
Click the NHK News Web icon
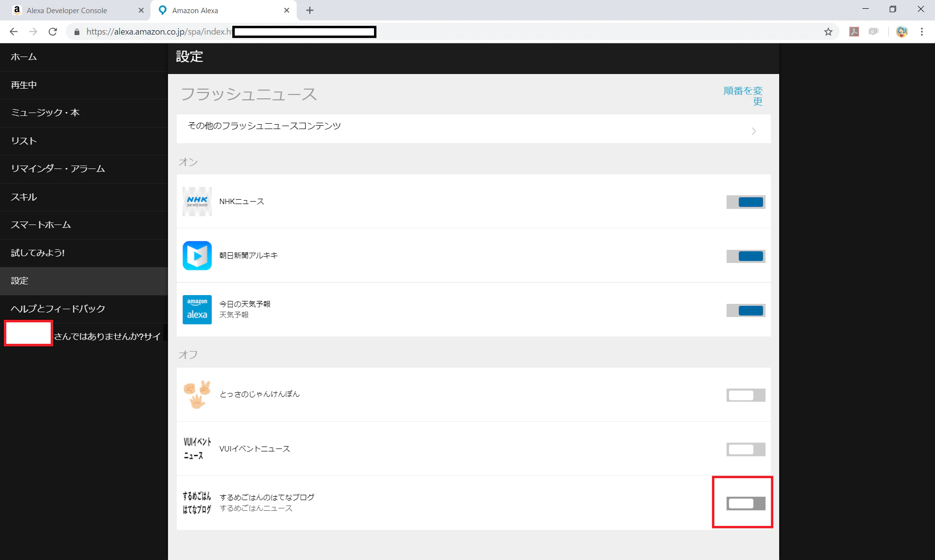tap(197, 201)
